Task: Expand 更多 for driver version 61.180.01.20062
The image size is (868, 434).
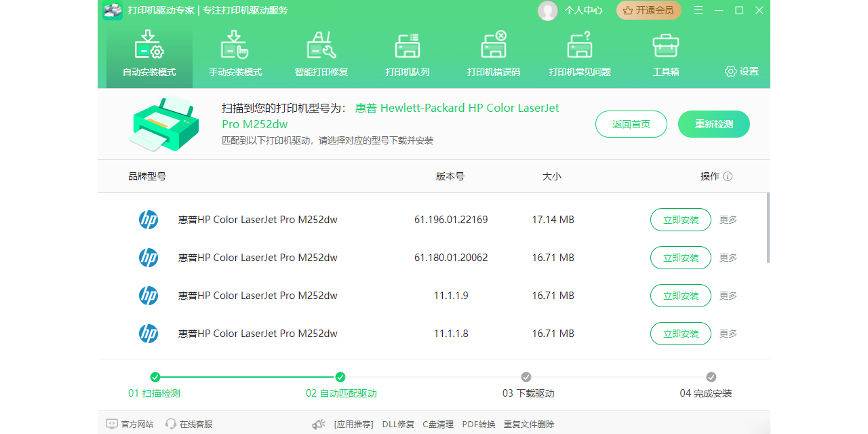Action: coord(728,258)
